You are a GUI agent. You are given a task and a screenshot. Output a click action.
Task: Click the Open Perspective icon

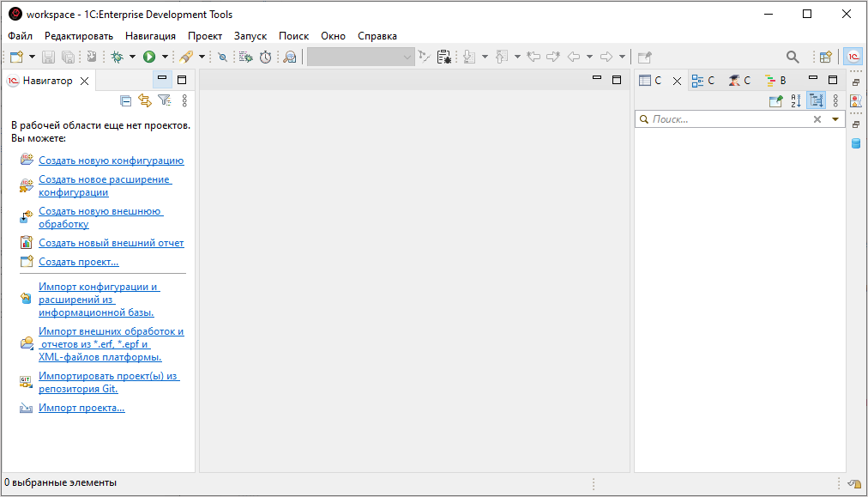point(825,57)
